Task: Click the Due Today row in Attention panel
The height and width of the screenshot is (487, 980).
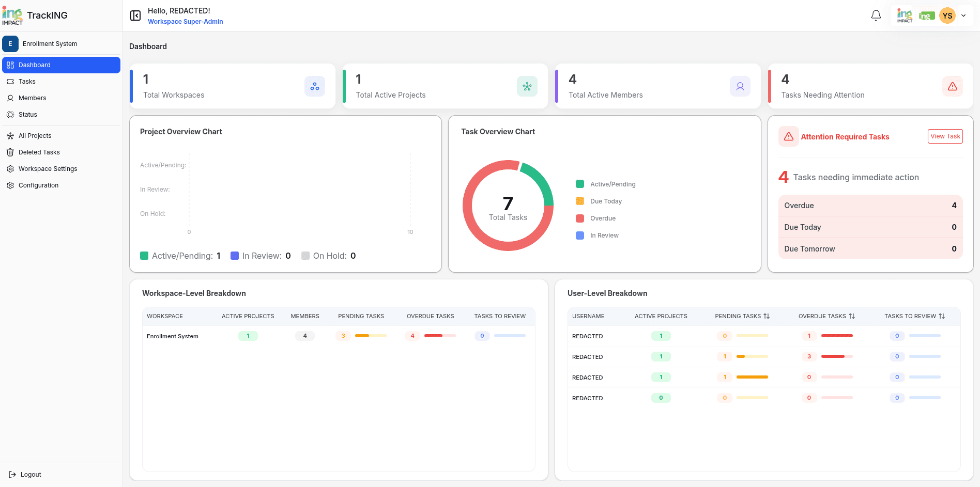Action: [870, 227]
